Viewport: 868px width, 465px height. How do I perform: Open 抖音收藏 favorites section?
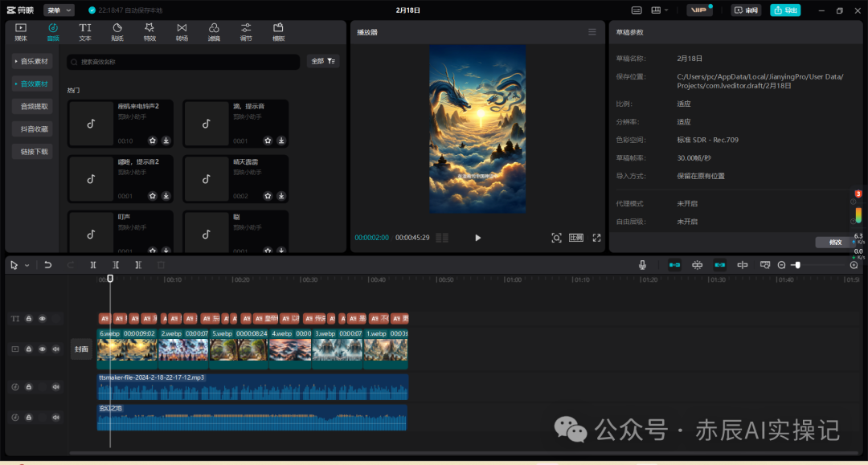click(32, 128)
